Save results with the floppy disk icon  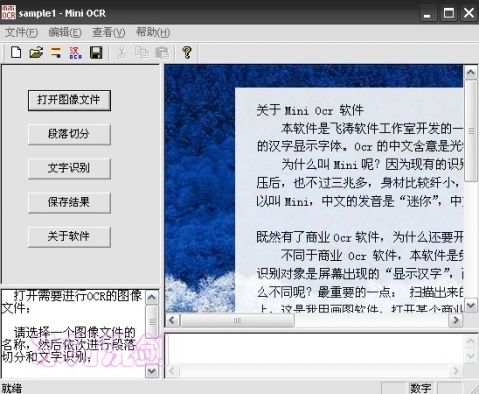96,52
